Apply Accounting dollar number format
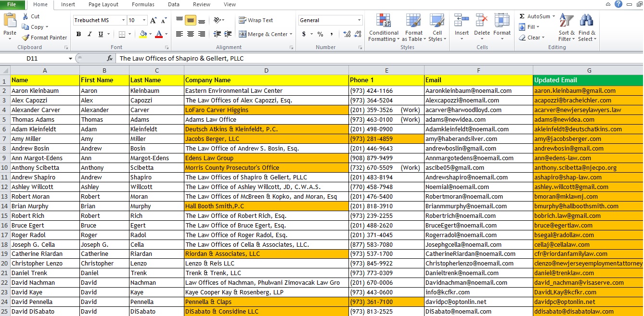 tap(304, 34)
